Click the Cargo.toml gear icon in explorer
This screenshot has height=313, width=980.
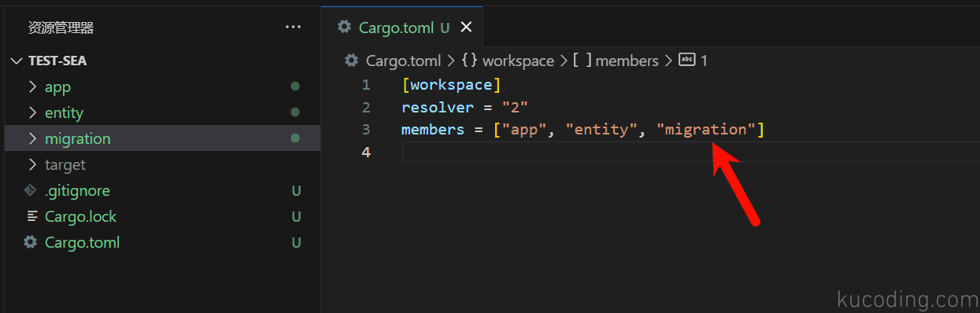tap(31, 242)
